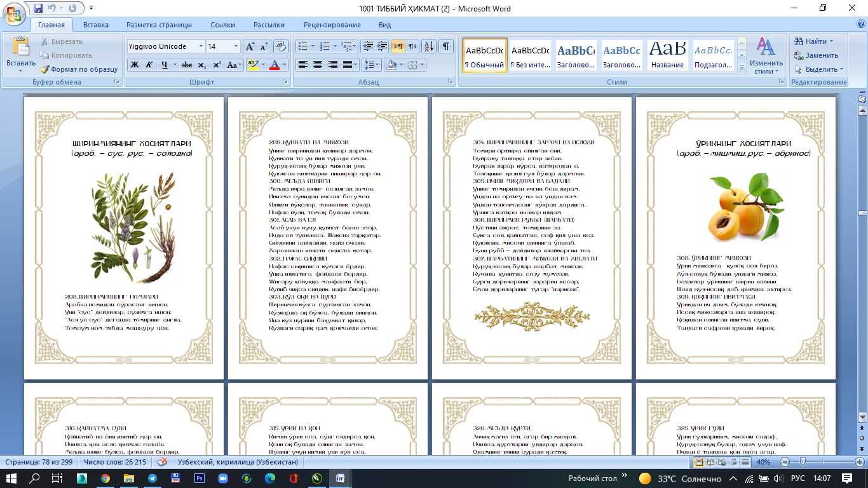Image resolution: width=868 pixels, height=488 pixels.
Task: Align text left
Action: 303,65
